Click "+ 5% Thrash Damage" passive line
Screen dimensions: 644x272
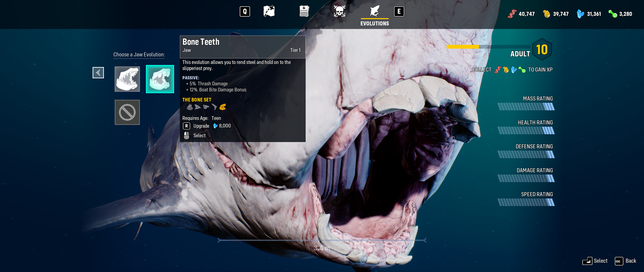207,84
